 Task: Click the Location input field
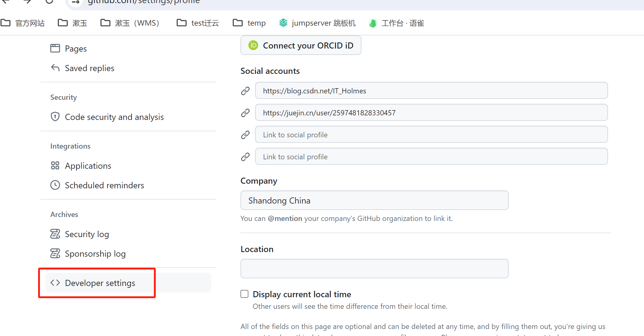[x=374, y=269]
